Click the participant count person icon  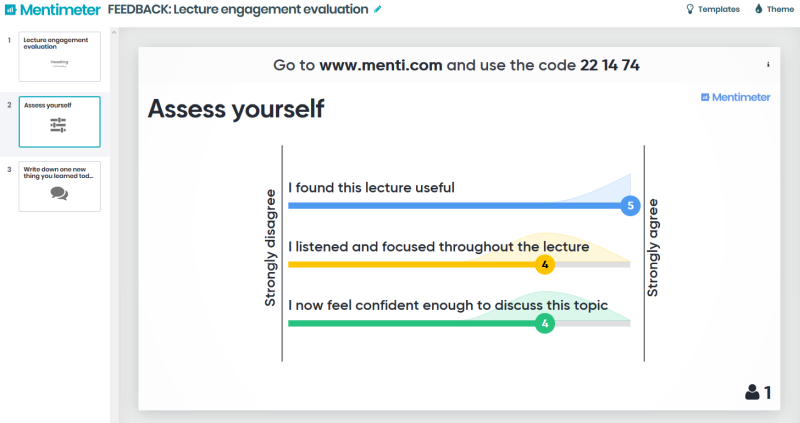[752, 393]
